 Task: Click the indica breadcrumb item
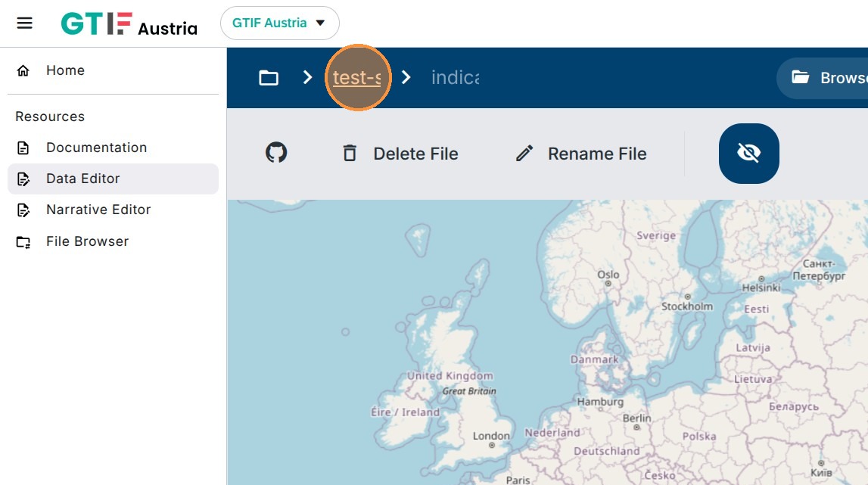(x=455, y=77)
